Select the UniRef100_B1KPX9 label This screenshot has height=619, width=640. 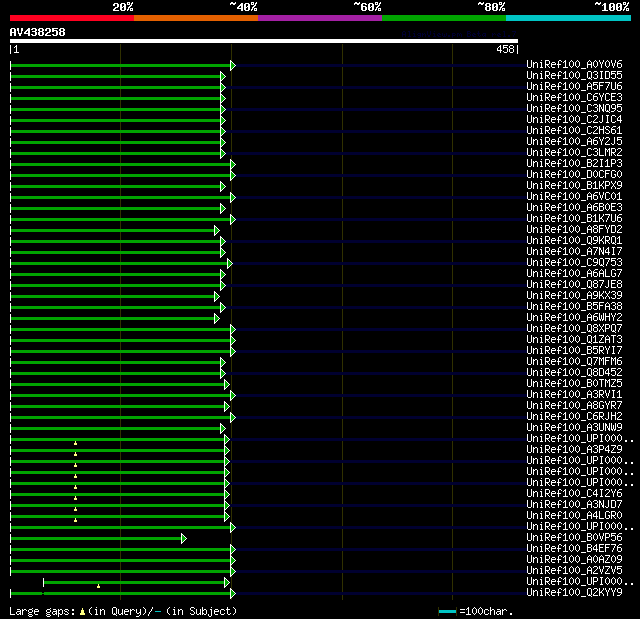tap(574, 186)
